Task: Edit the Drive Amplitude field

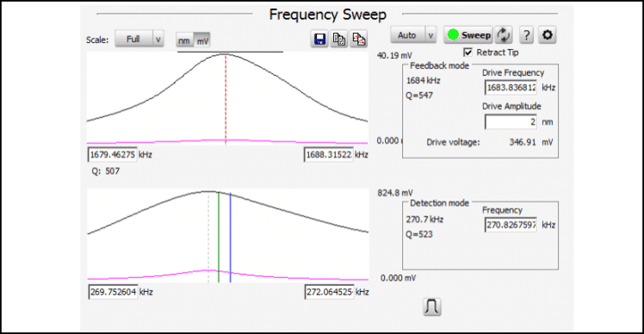Action: coord(511,122)
